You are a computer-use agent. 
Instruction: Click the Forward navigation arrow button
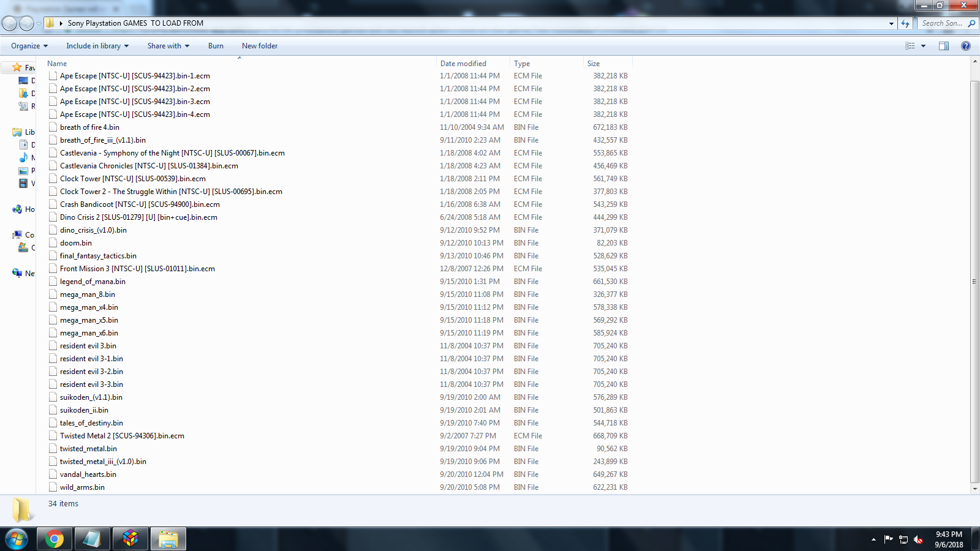click(x=26, y=23)
